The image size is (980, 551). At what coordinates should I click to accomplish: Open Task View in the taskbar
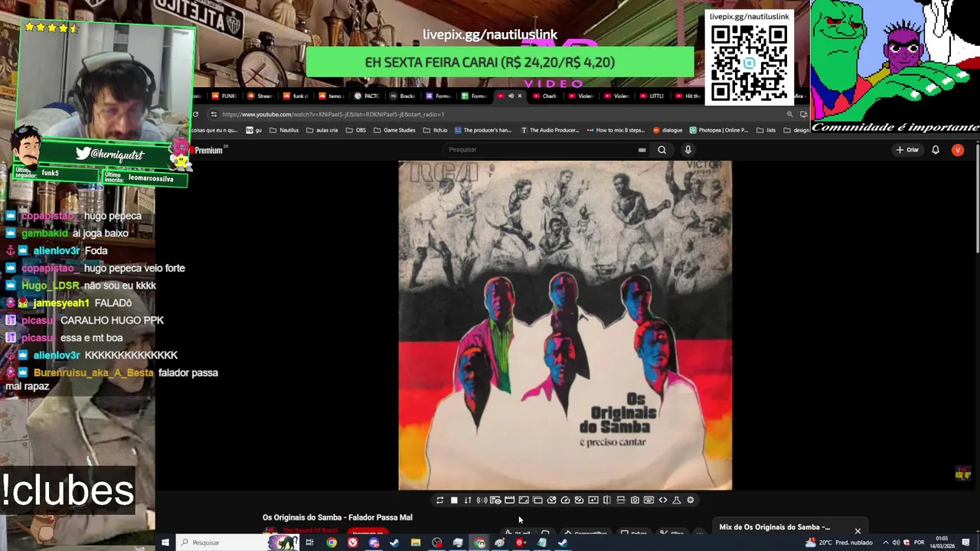[309, 543]
